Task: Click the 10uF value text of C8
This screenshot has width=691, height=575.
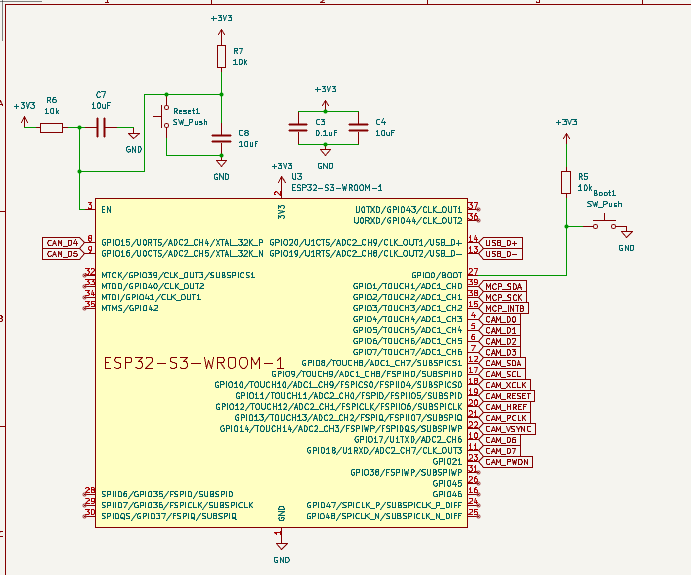Action: 248,144
